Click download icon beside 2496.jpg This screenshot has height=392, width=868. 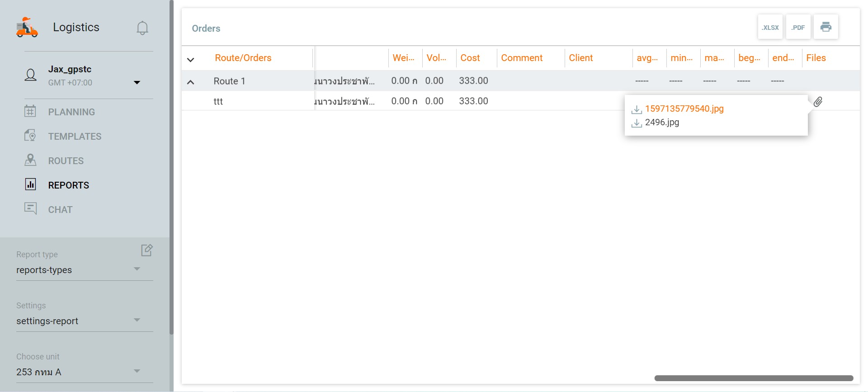pyautogui.click(x=637, y=123)
